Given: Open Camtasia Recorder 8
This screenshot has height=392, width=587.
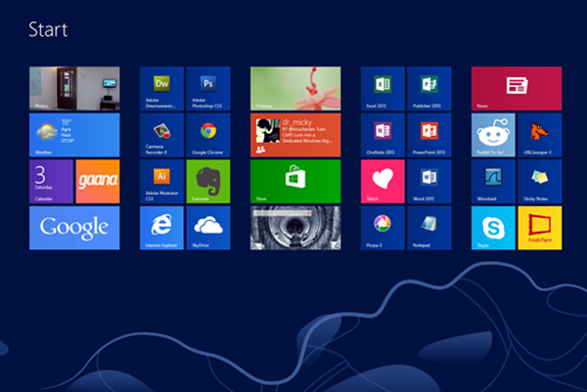Looking at the screenshot, I should click(x=161, y=135).
